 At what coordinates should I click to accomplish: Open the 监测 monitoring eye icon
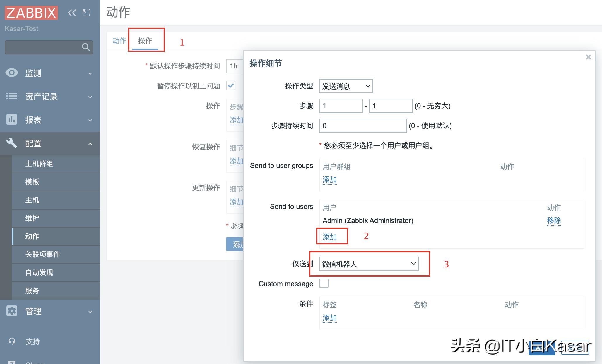coord(11,73)
